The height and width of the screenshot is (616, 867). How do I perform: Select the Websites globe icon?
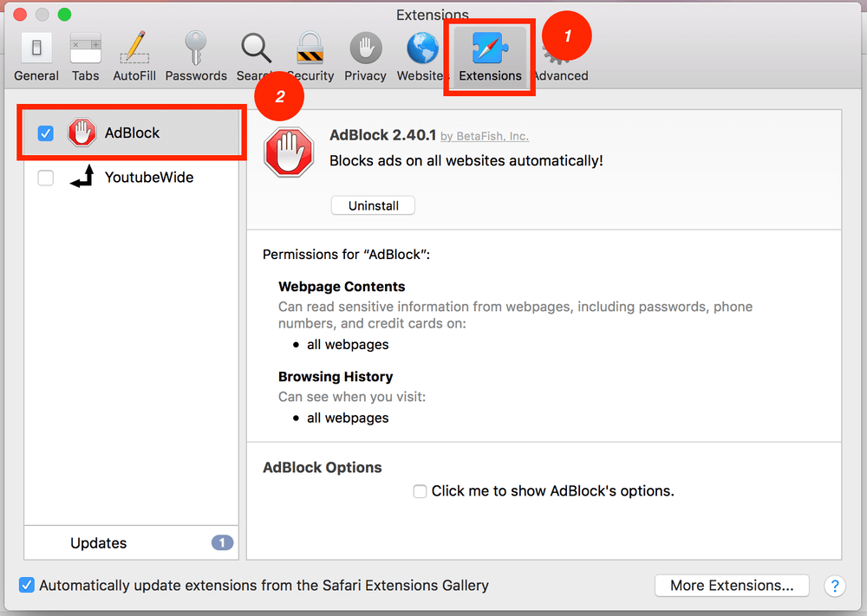(421, 50)
